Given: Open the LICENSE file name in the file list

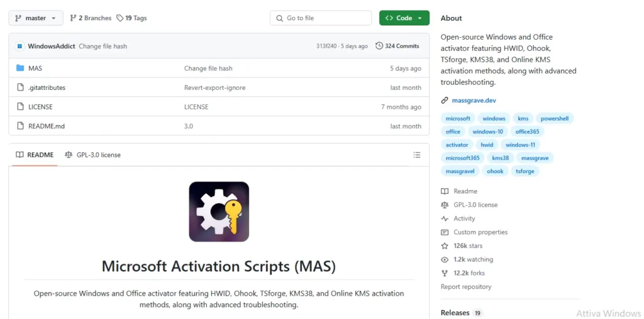Looking at the screenshot, I should click(x=40, y=107).
